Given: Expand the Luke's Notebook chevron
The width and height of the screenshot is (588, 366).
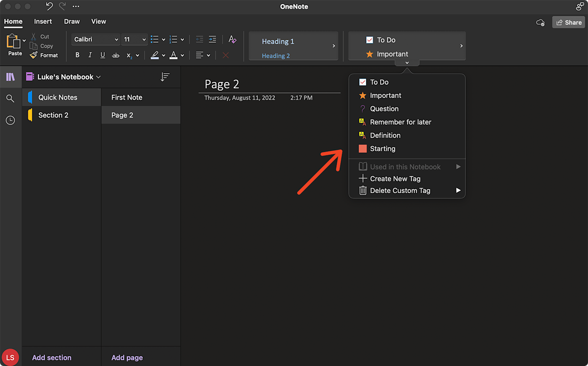Looking at the screenshot, I should pyautogui.click(x=99, y=77).
